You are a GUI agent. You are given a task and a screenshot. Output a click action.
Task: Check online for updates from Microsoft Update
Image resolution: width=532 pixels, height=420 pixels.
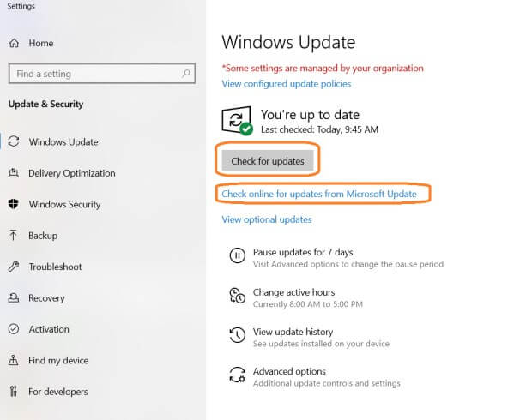click(x=318, y=194)
